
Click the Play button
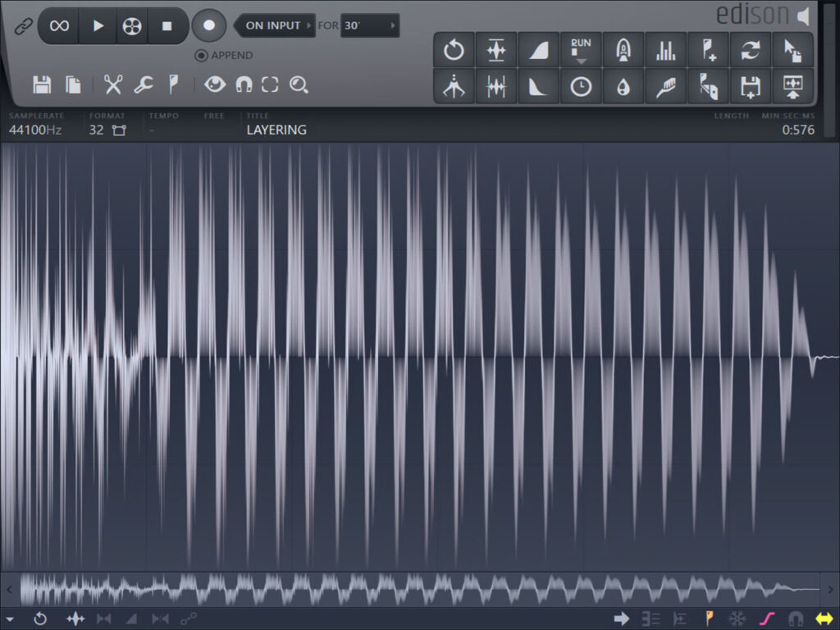[x=98, y=25]
